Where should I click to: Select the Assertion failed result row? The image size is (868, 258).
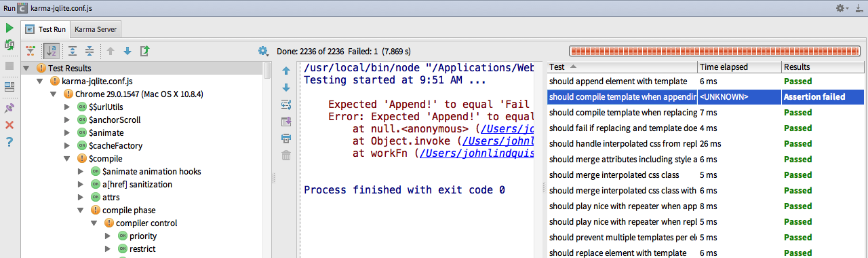(x=705, y=97)
